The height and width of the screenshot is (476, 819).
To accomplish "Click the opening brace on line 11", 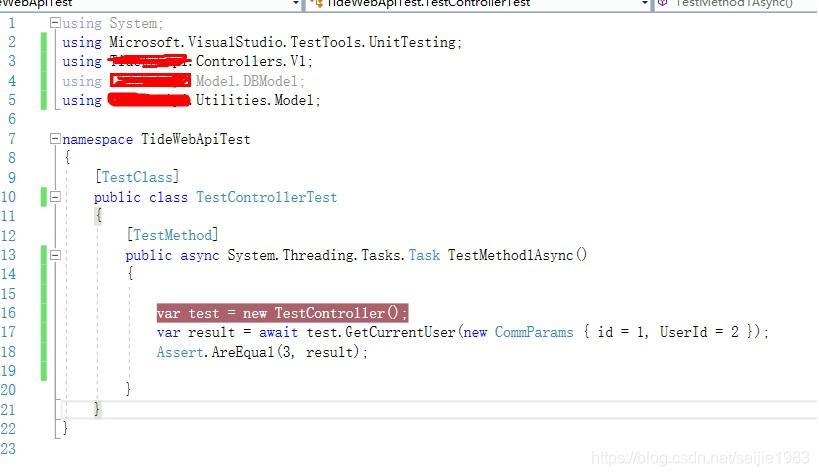I will click(98, 216).
